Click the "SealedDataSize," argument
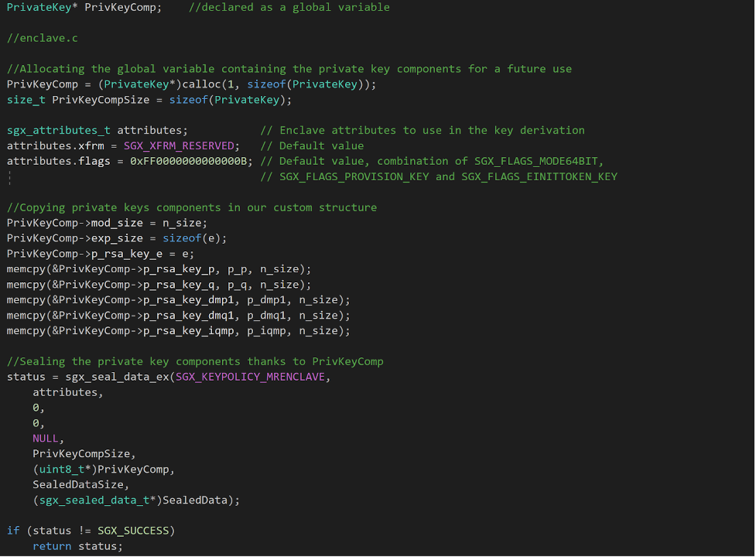756x557 pixels. tap(81, 485)
